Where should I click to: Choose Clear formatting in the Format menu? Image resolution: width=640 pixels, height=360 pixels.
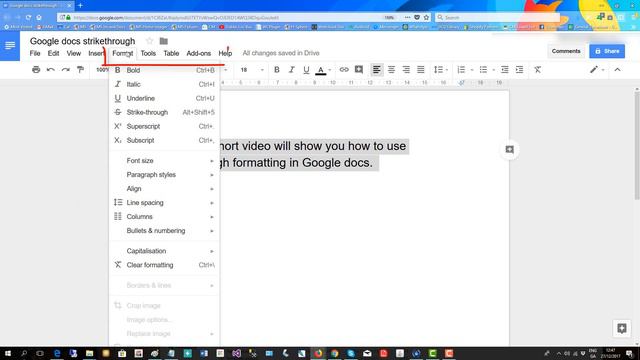[x=164, y=265]
